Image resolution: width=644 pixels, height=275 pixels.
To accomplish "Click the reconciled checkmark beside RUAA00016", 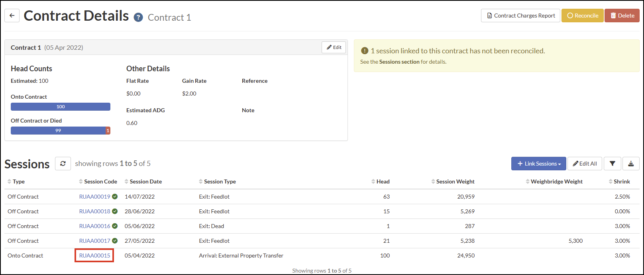I will [115, 226].
